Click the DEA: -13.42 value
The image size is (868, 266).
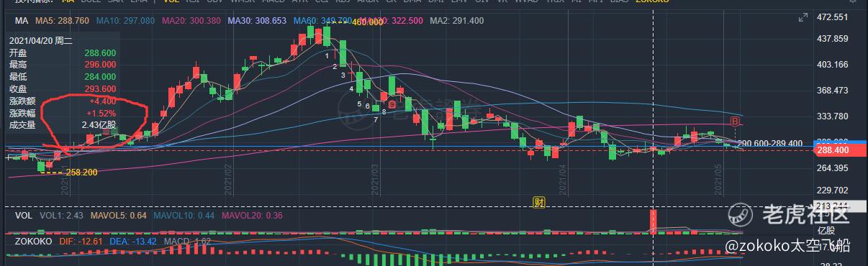[132, 242]
